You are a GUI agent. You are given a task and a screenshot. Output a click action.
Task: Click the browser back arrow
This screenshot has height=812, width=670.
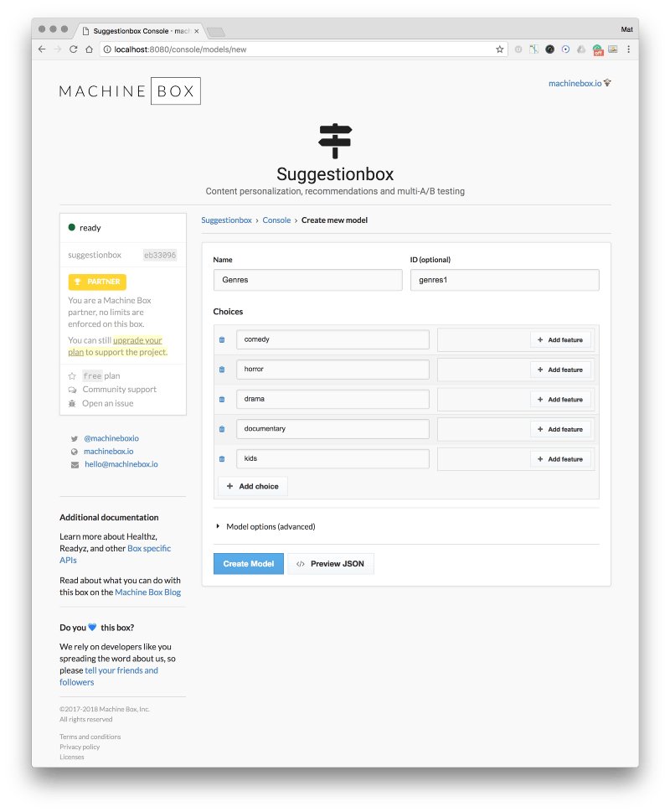42,49
